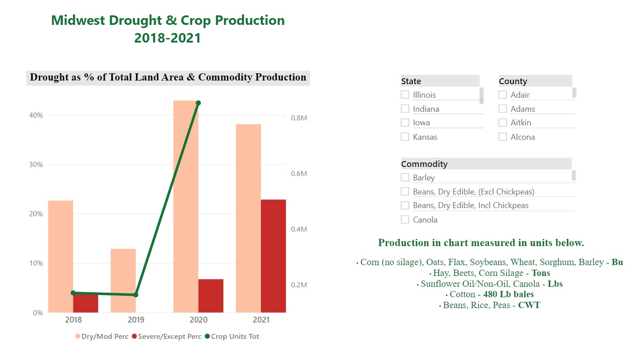
Task: Select Alcona from the County list
Action: click(502, 136)
